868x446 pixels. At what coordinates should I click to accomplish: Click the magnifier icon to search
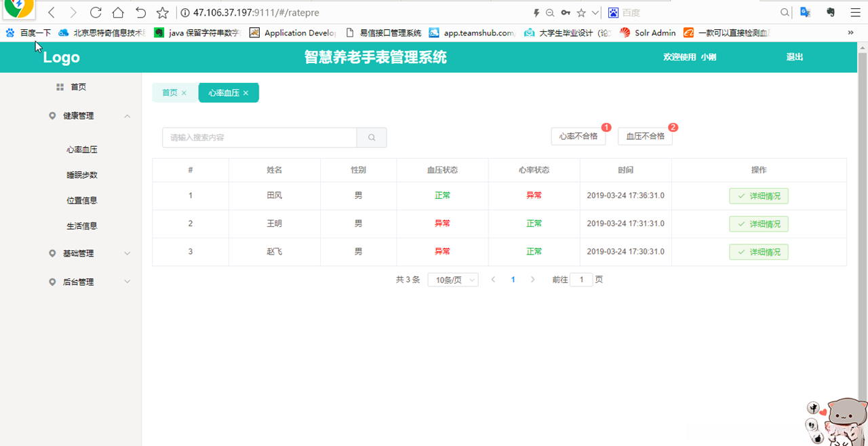coord(371,137)
